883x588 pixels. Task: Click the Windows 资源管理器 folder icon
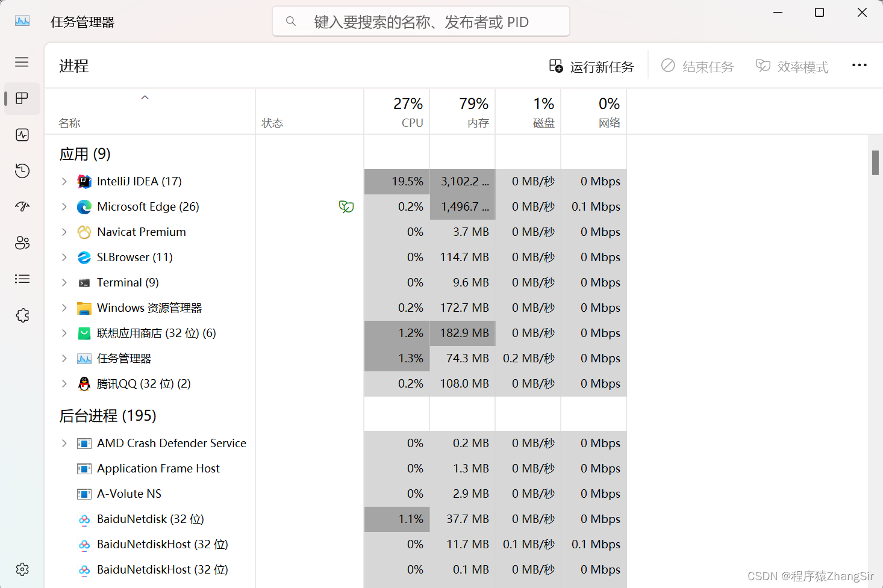point(84,308)
